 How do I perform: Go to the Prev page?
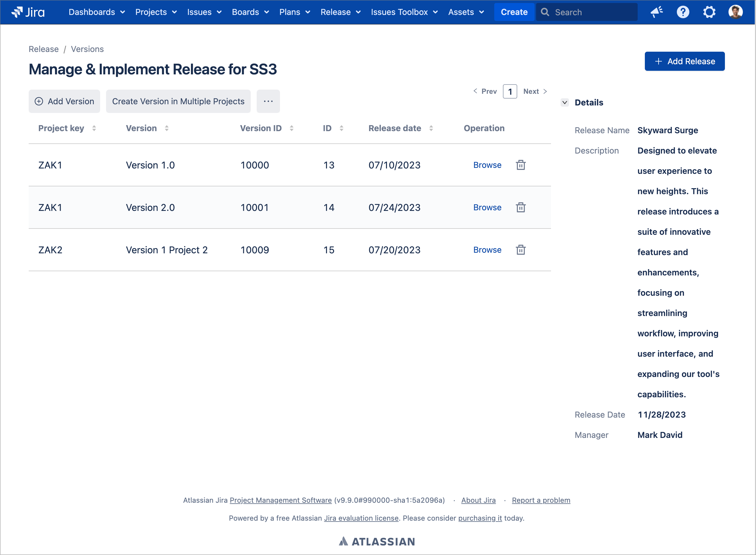pyautogui.click(x=485, y=91)
